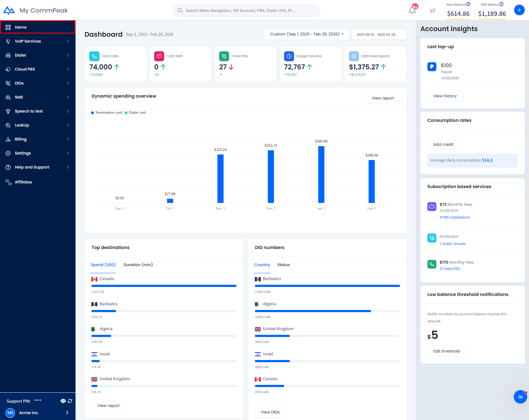Open 1 Dialer Tenants link
The width and height of the screenshot is (529, 420).
pos(453,244)
